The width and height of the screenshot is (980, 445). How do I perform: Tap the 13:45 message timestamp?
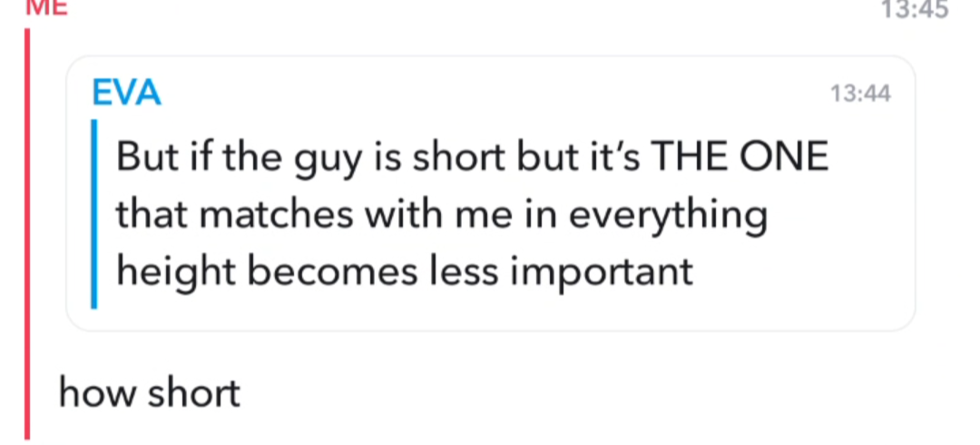[x=915, y=9]
